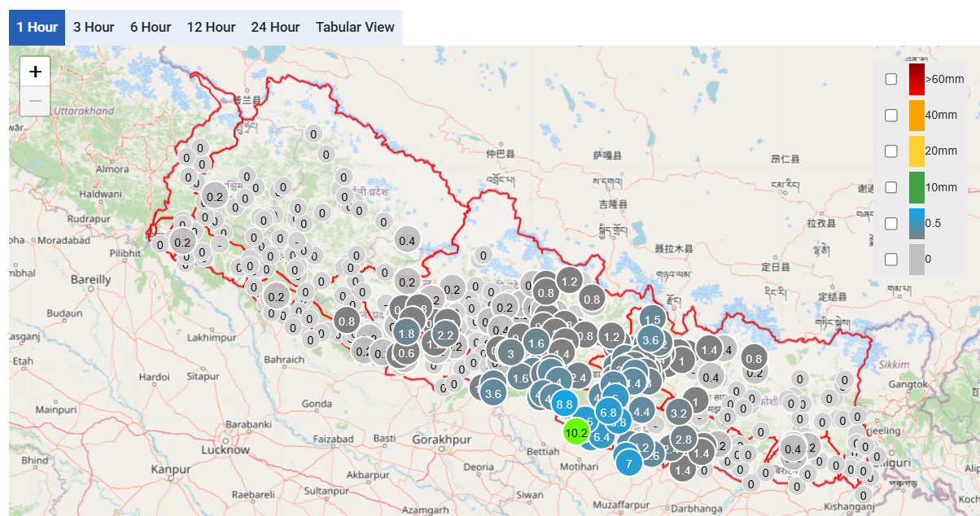Click the 1.5 station marker

click(652, 320)
